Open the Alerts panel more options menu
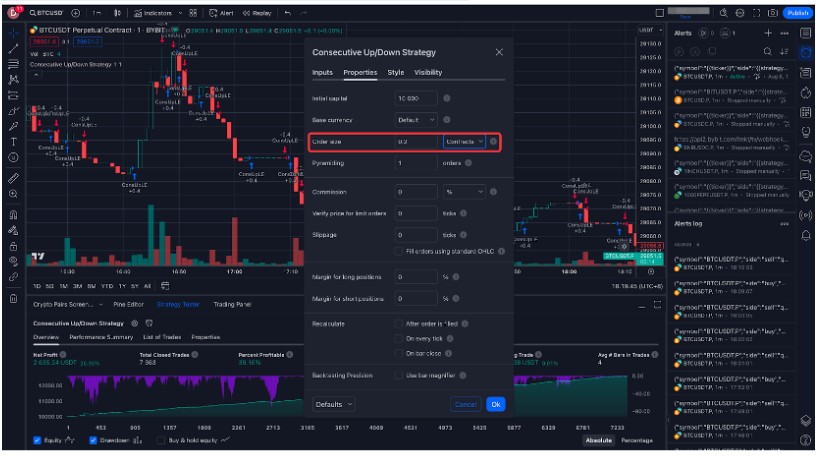816x457 pixels. tap(784, 33)
